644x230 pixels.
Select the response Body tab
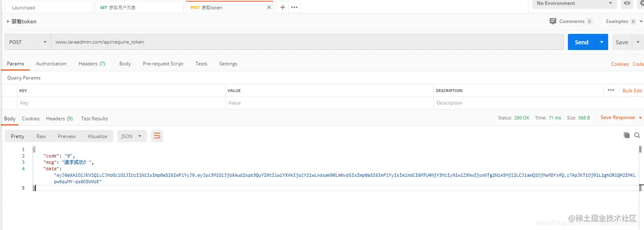click(10, 119)
